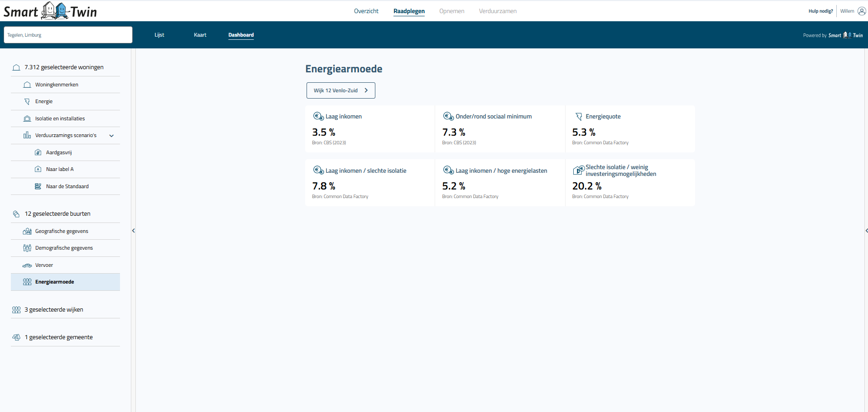Screen dimensions: 868x412
Task: Open the Opnemen menu item
Action: pos(451,11)
